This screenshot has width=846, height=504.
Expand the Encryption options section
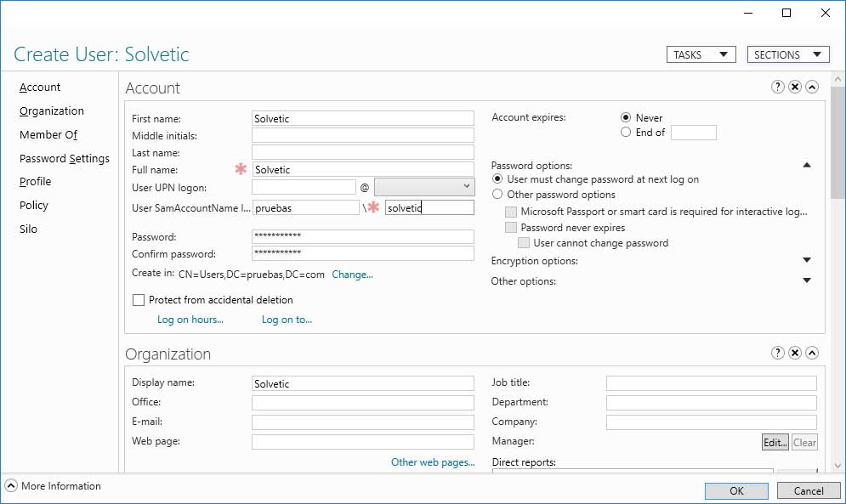(x=807, y=260)
